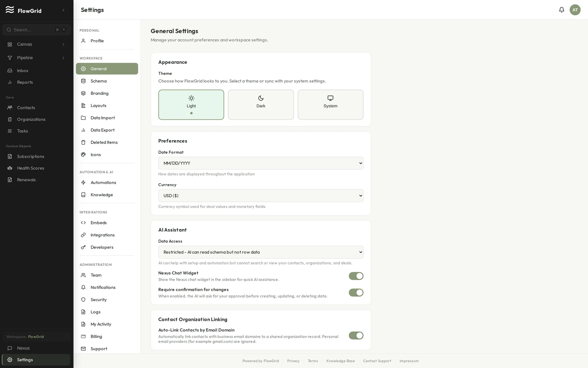The image size is (588, 368).
Task: Focus the sidebar Search field
Action: [36, 30]
